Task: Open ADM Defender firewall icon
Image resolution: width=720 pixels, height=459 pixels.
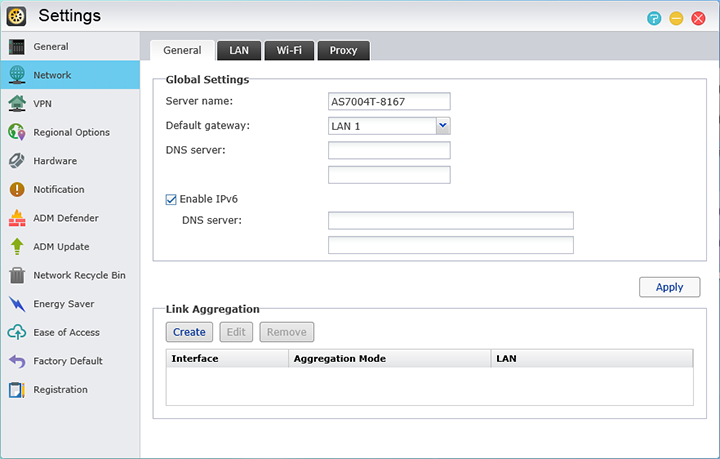Action: click(x=16, y=218)
